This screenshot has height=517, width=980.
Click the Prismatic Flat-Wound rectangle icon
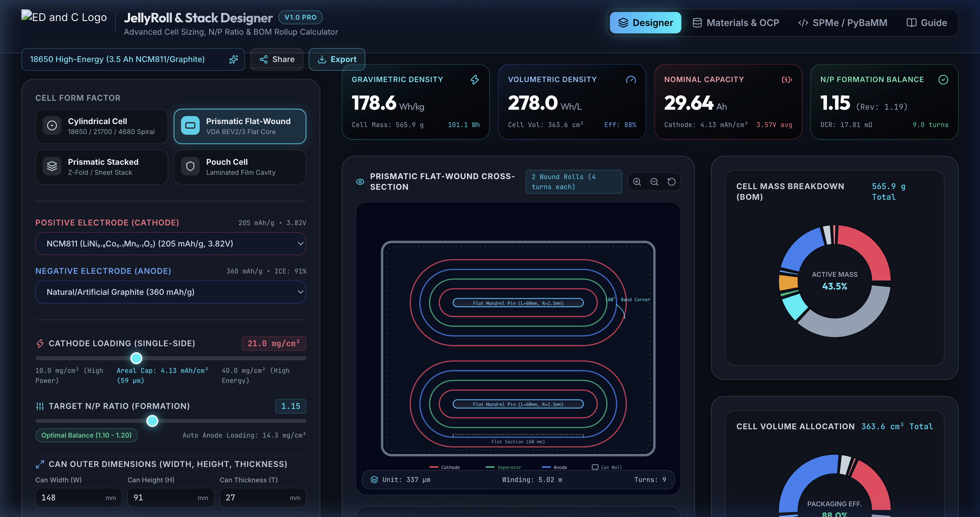(x=190, y=126)
